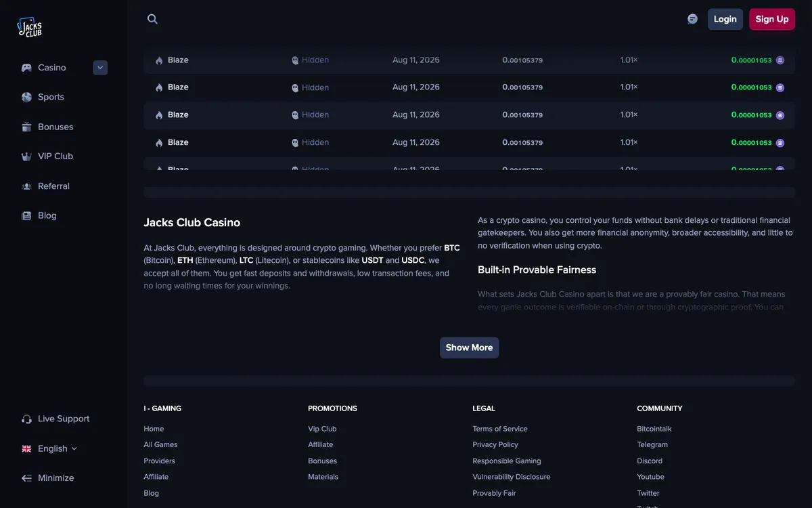This screenshot has height=508, width=812.
Task: Open Affiliate link under Promotions
Action: tap(320, 444)
